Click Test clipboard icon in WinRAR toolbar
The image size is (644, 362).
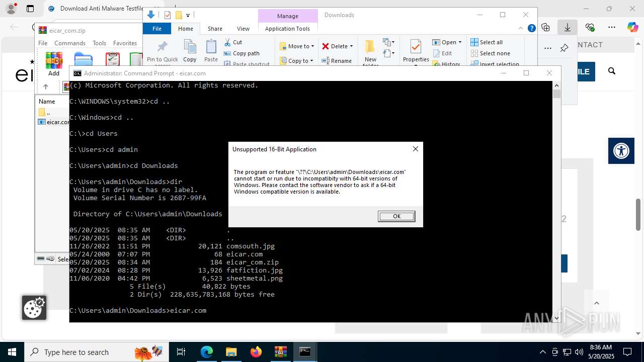pos(113,60)
